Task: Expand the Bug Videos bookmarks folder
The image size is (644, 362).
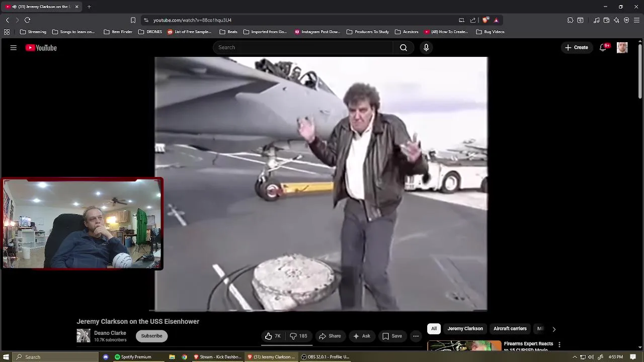Action: 490,32
